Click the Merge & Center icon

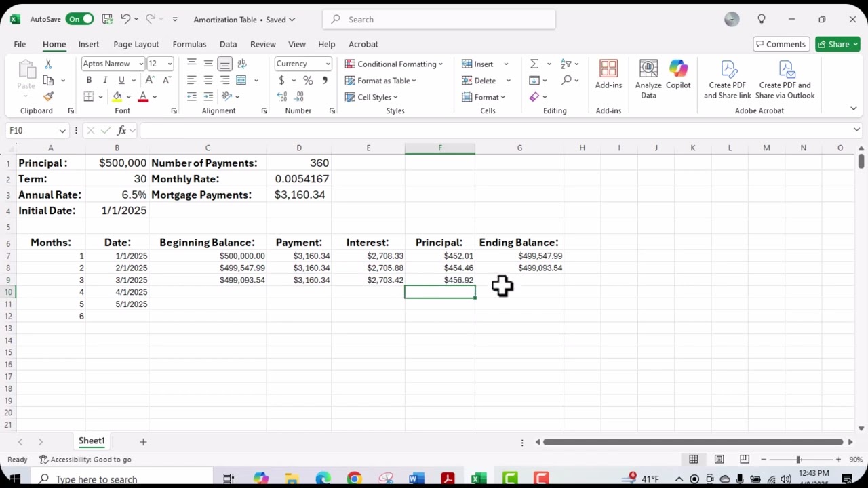click(241, 80)
